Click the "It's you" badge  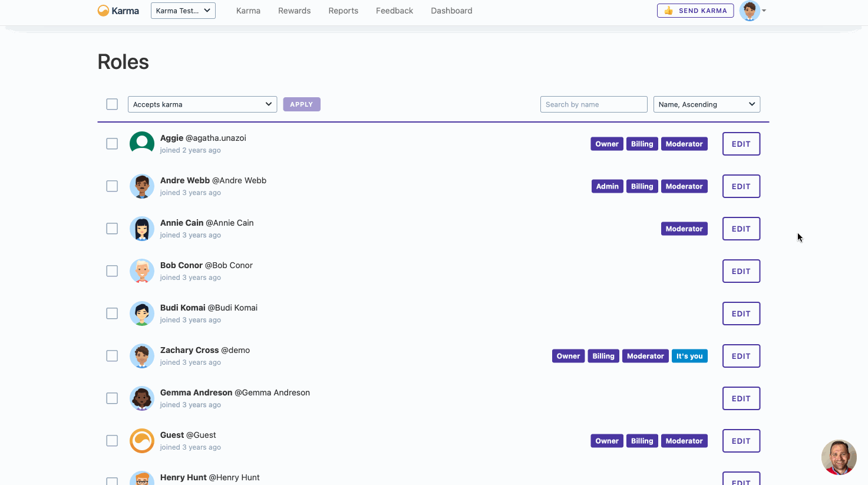coord(689,356)
